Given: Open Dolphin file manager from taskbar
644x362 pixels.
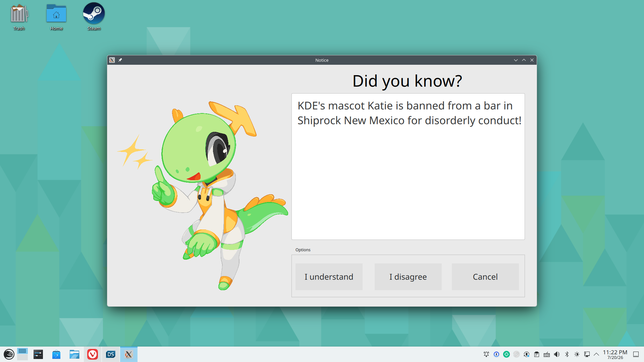Looking at the screenshot, I should point(74,354).
